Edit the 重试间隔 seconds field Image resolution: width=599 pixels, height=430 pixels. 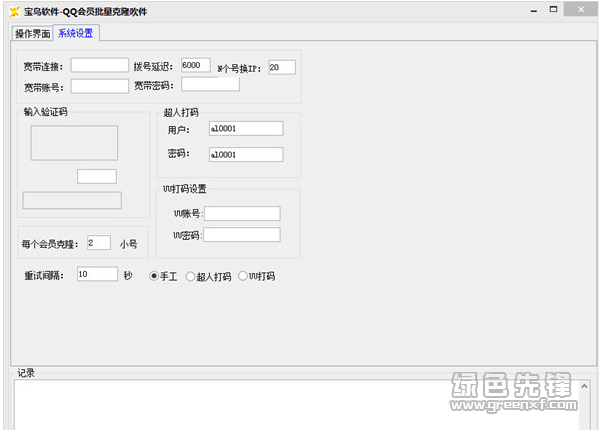point(97,274)
